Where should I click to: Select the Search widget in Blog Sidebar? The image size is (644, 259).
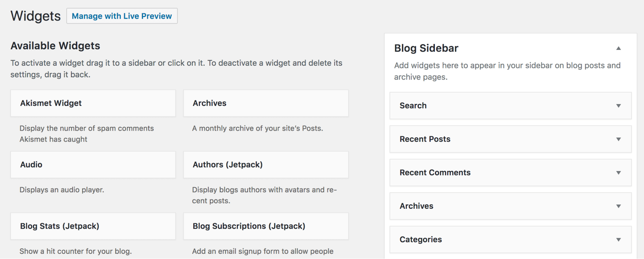(483, 106)
